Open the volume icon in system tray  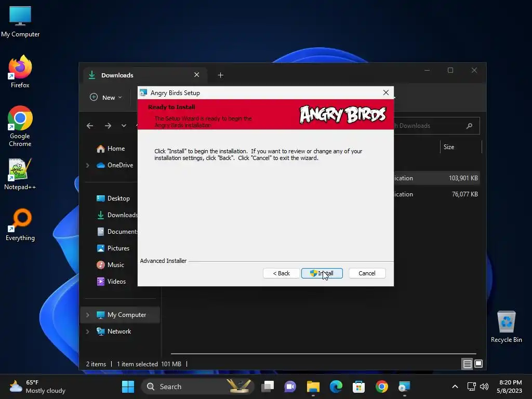[484, 387]
